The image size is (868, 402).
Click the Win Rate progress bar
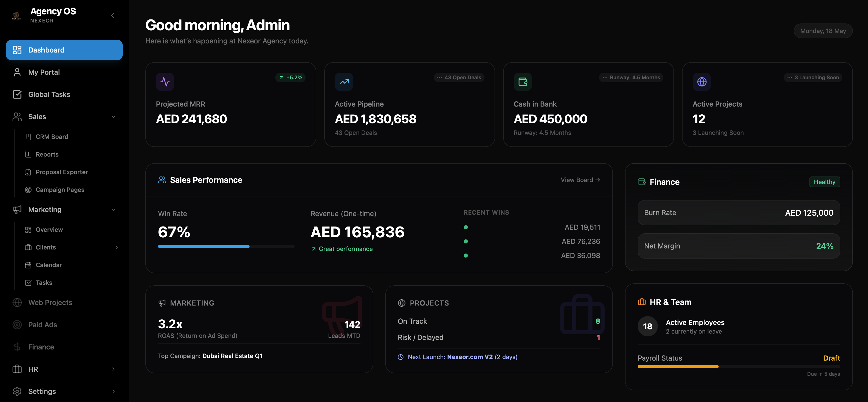click(226, 246)
